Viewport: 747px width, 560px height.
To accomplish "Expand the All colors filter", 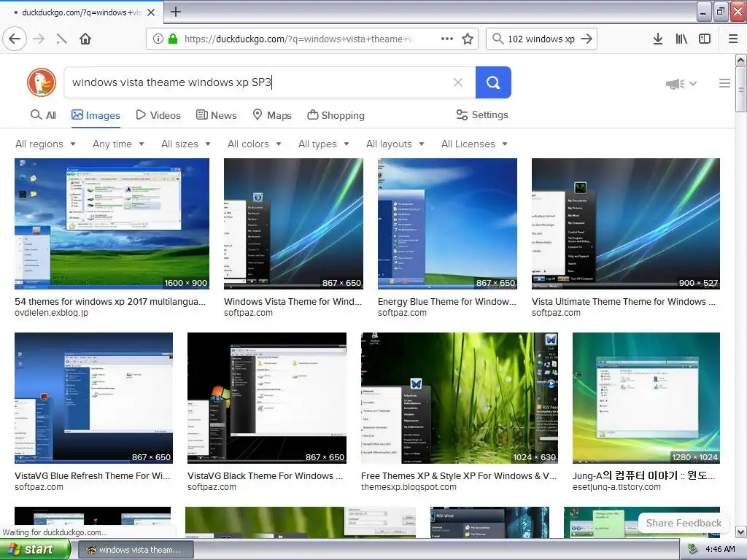I will (x=255, y=144).
